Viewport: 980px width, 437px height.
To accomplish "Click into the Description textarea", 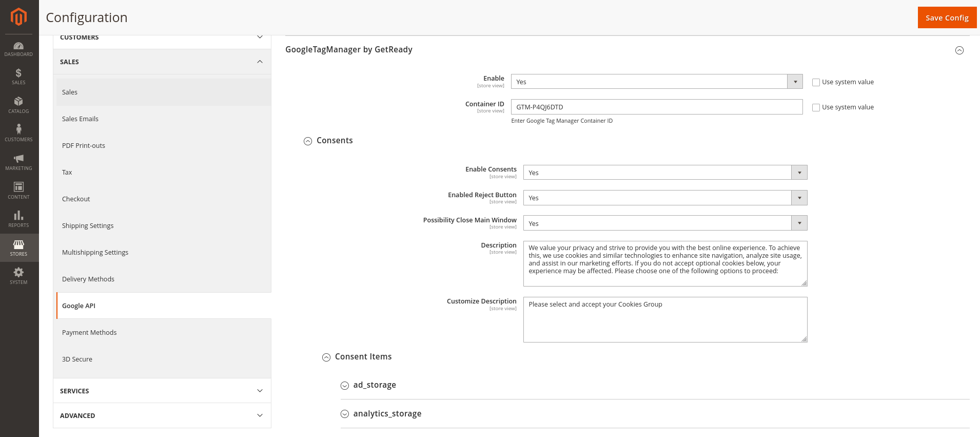I will tap(665, 263).
